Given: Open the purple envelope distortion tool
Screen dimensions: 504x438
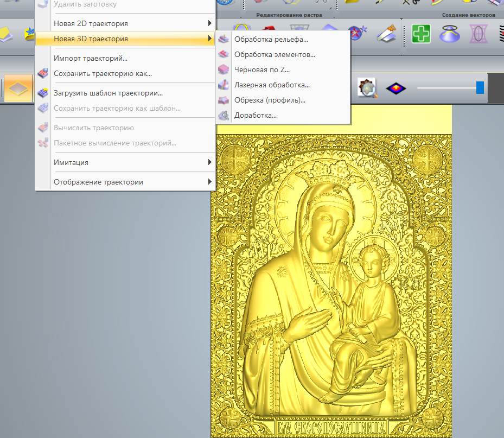Looking at the screenshot, I should 479,34.
